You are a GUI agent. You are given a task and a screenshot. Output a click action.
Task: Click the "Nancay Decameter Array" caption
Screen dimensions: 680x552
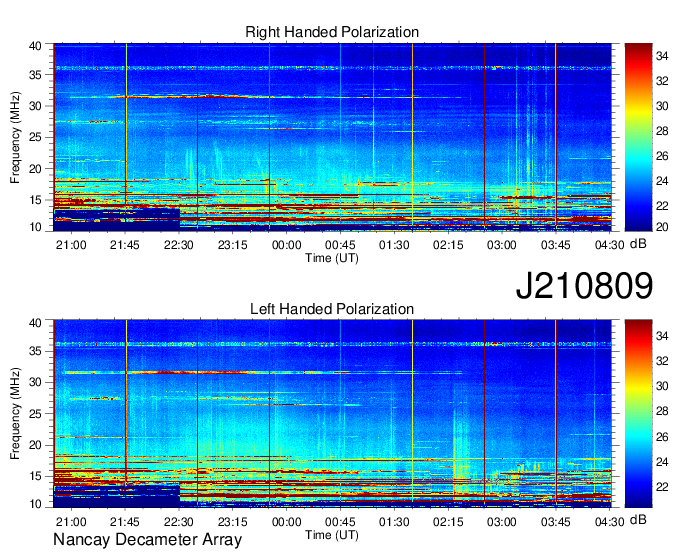click(147, 540)
